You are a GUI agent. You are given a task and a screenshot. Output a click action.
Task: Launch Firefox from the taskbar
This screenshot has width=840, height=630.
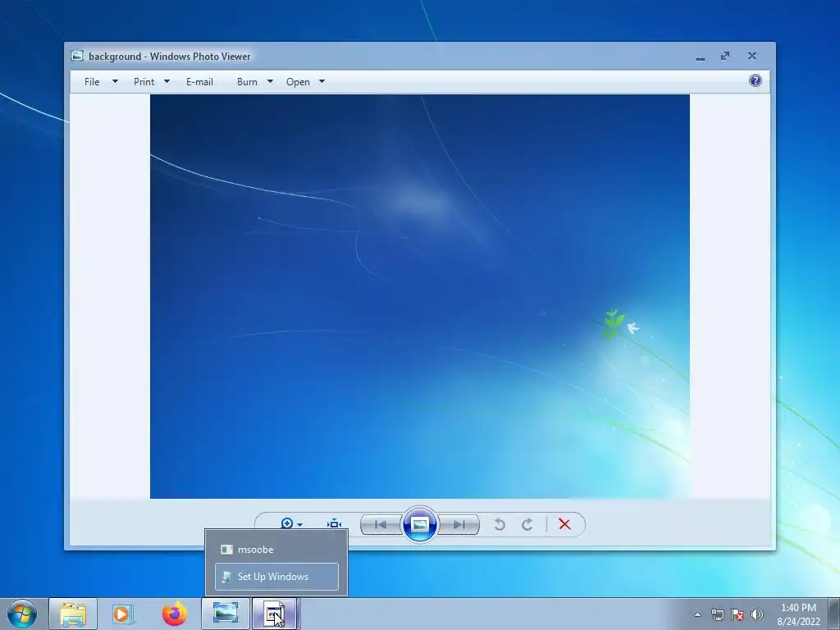(175, 614)
